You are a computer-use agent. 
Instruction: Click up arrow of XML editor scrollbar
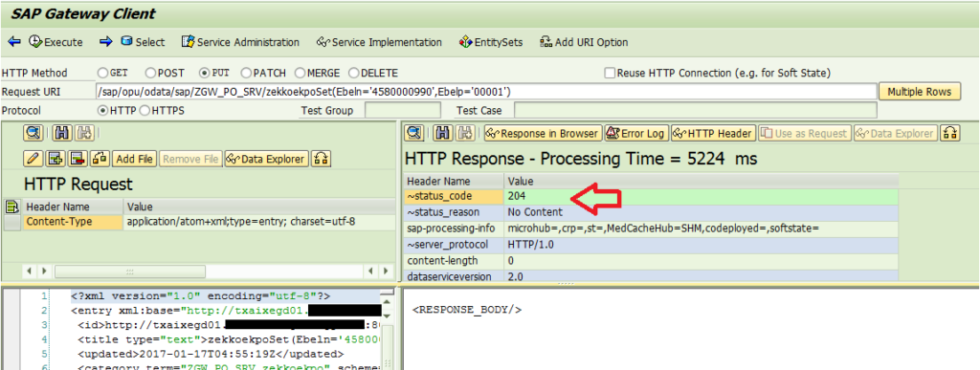point(387,303)
